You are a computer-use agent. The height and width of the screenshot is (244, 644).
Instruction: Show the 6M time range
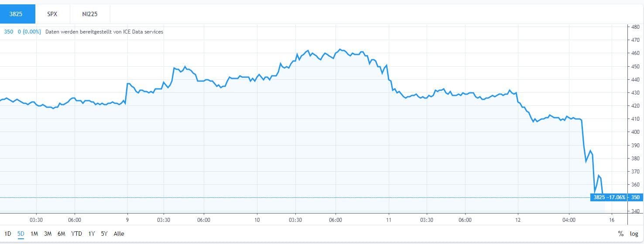(x=61, y=234)
